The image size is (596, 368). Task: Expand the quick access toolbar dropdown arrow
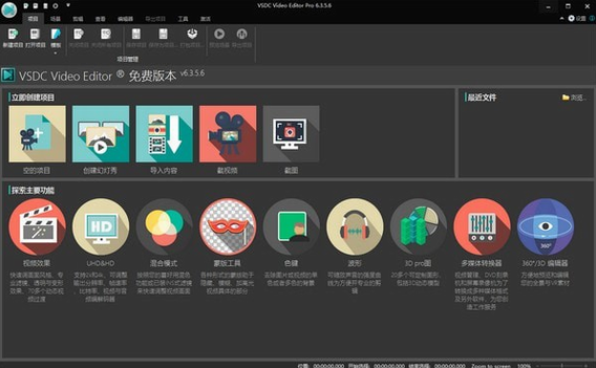(x=68, y=6)
